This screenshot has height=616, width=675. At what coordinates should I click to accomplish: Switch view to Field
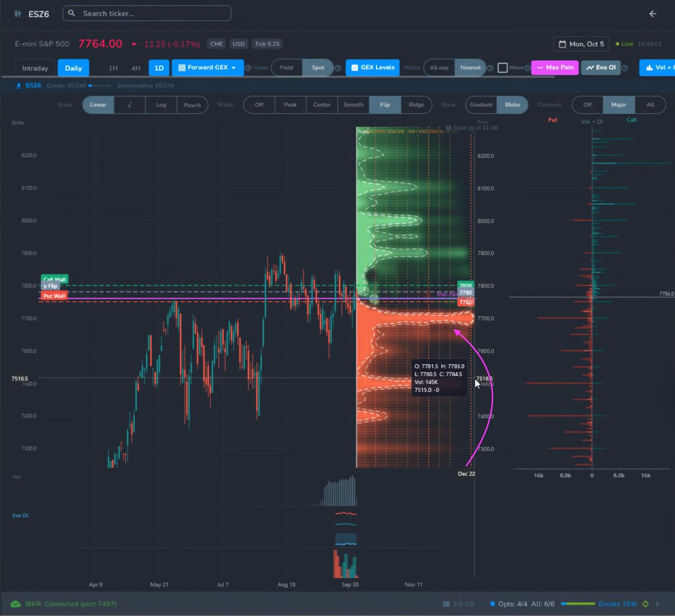tap(287, 68)
